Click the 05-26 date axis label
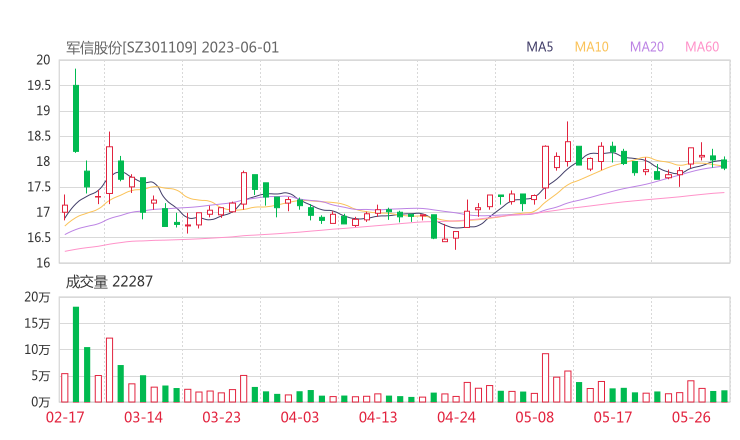 (x=691, y=417)
